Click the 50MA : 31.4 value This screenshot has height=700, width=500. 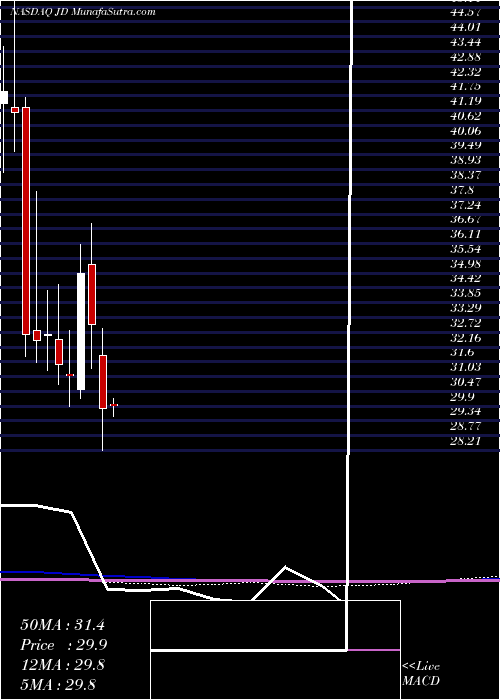pos(62,625)
